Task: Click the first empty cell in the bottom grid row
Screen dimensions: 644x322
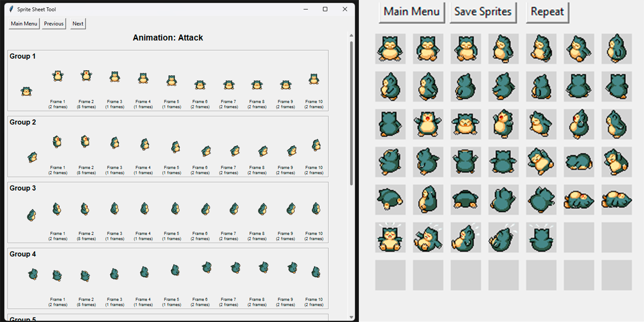Action: (390, 275)
